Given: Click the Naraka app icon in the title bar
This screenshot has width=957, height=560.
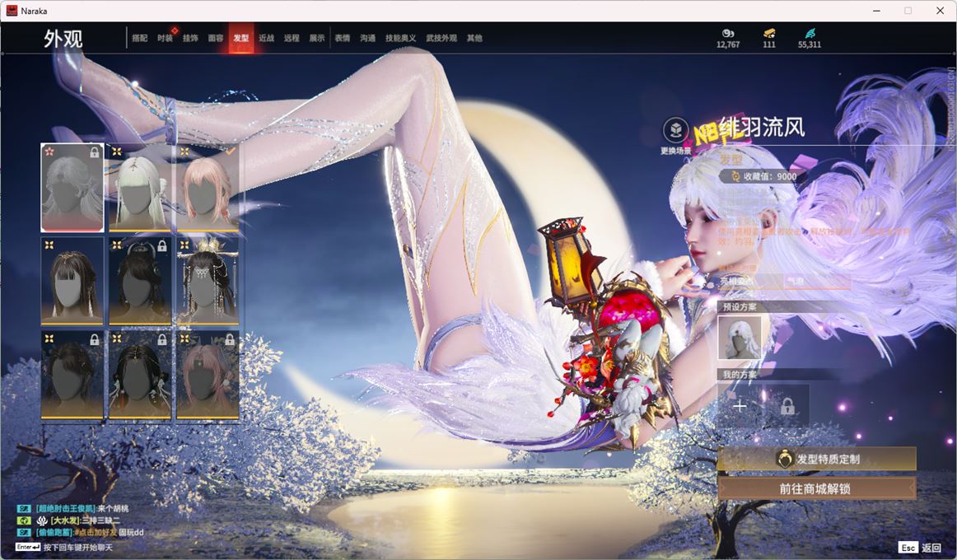Looking at the screenshot, I should [x=12, y=11].
